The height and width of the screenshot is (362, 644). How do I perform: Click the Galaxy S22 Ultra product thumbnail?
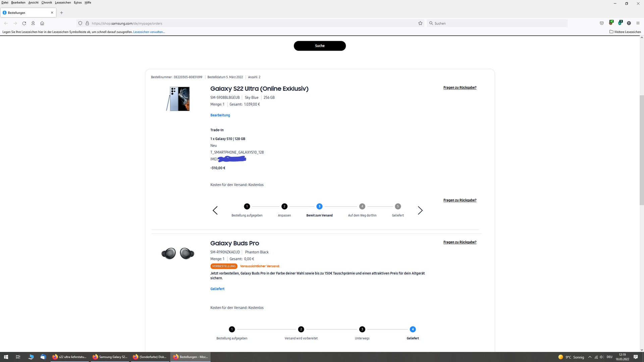(178, 99)
